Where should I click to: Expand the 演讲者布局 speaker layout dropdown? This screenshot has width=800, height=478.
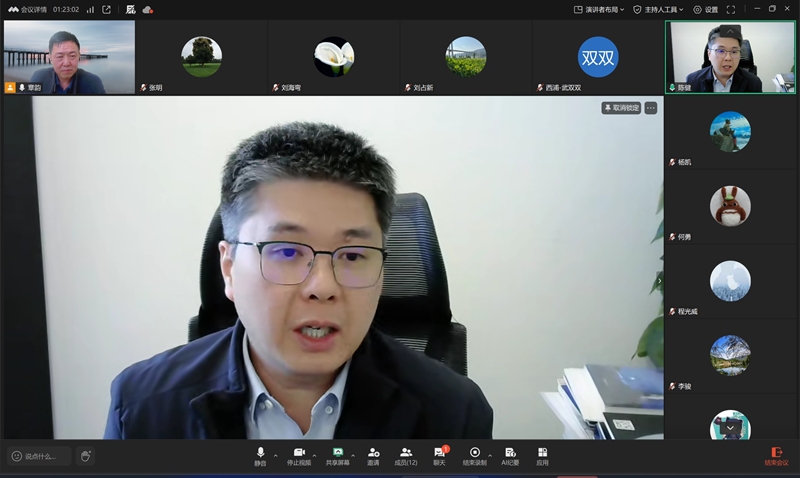click(599, 9)
